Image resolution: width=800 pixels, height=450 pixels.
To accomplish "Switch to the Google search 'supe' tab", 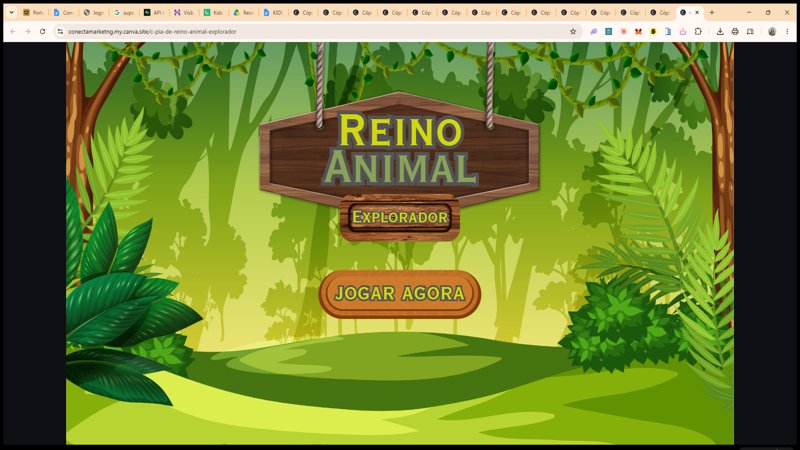I will 123,13.
